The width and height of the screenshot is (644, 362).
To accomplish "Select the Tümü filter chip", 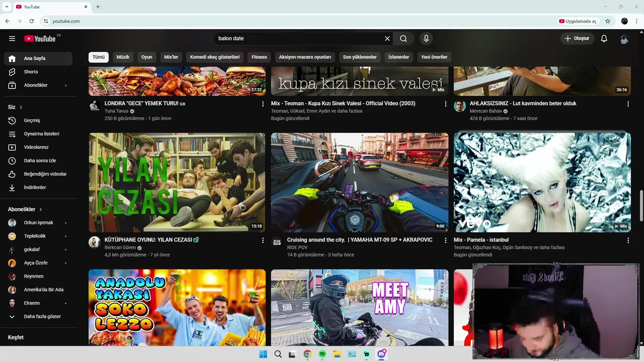I will click(x=99, y=57).
